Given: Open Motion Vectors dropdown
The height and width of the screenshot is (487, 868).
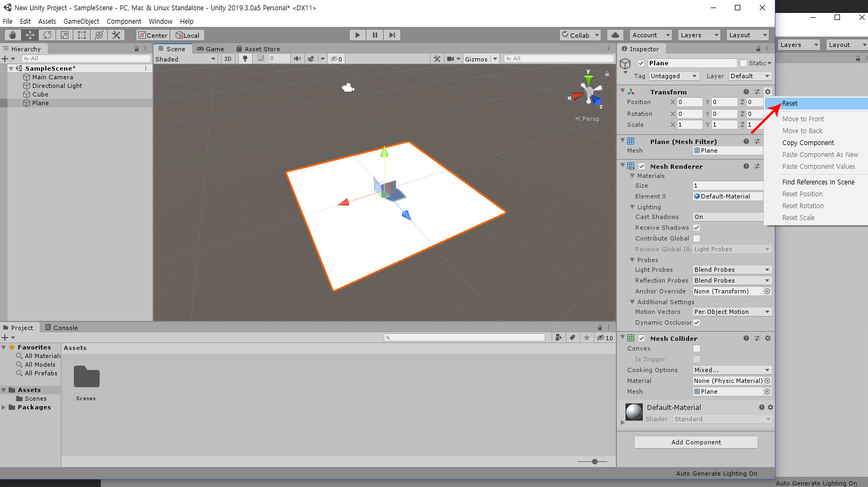Looking at the screenshot, I should pyautogui.click(x=732, y=312).
